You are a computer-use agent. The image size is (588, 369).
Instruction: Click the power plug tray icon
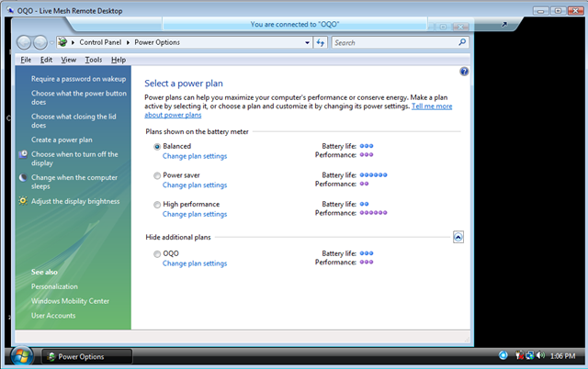click(x=520, y=355)
